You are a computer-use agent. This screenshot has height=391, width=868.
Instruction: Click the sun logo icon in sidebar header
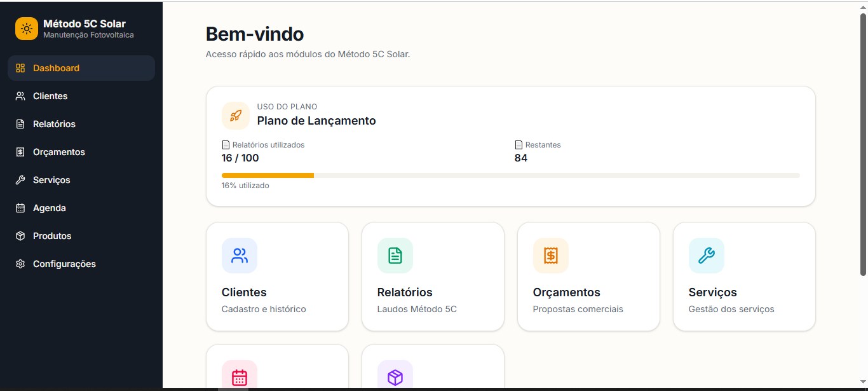(27, 29)
